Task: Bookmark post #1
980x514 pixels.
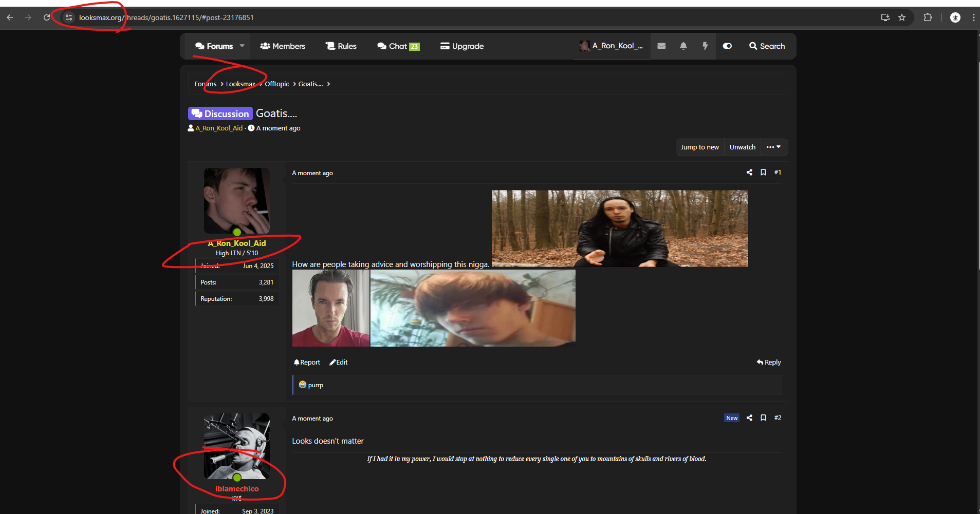Action: click(x=763, y=173)
